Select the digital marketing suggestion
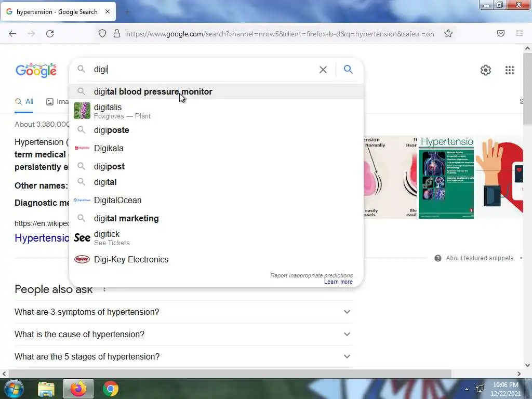This screenshot has width=532, height=399. (216, 218)
